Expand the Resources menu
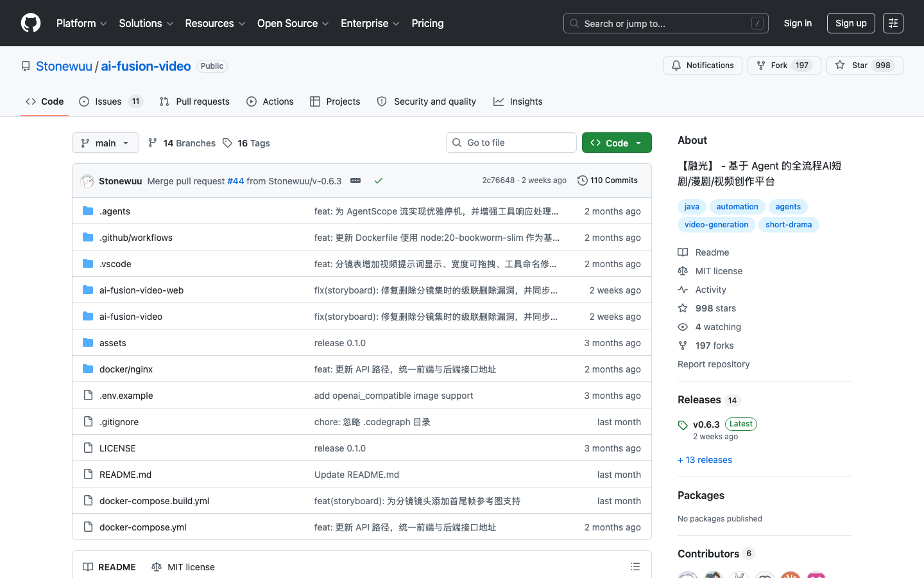 point(215,23)
